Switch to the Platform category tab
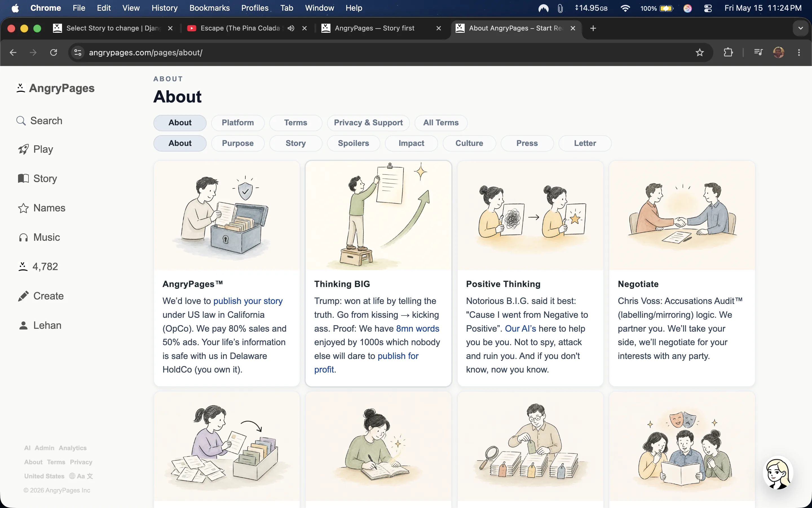 tap(238, 123)
